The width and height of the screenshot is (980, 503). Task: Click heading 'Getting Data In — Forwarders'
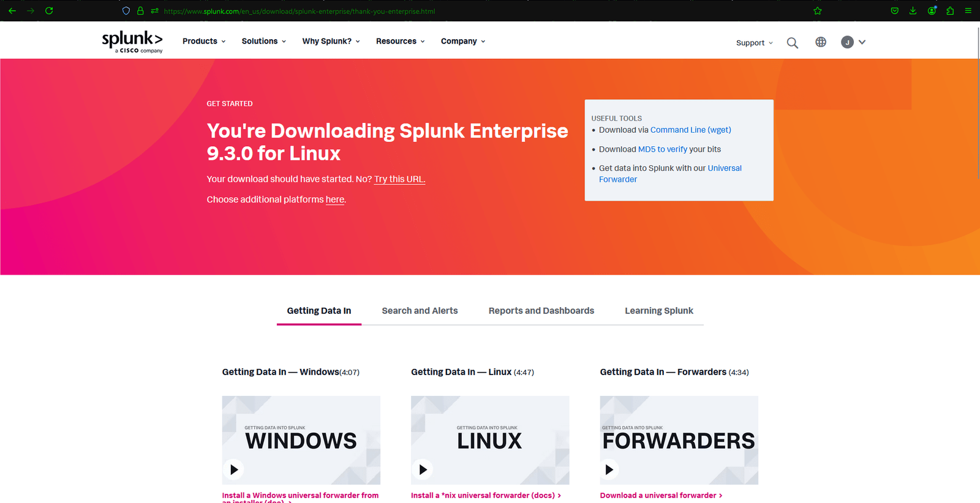[674, 372]
